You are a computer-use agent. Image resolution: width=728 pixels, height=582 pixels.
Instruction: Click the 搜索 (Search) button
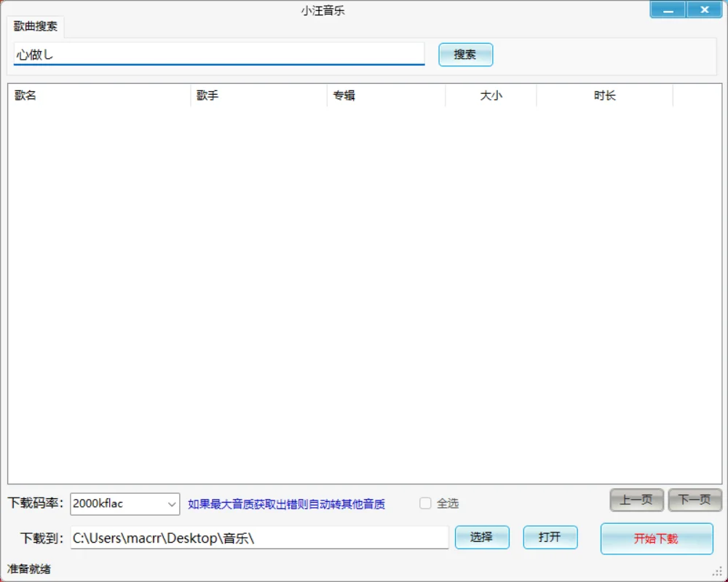pos(465,54)
